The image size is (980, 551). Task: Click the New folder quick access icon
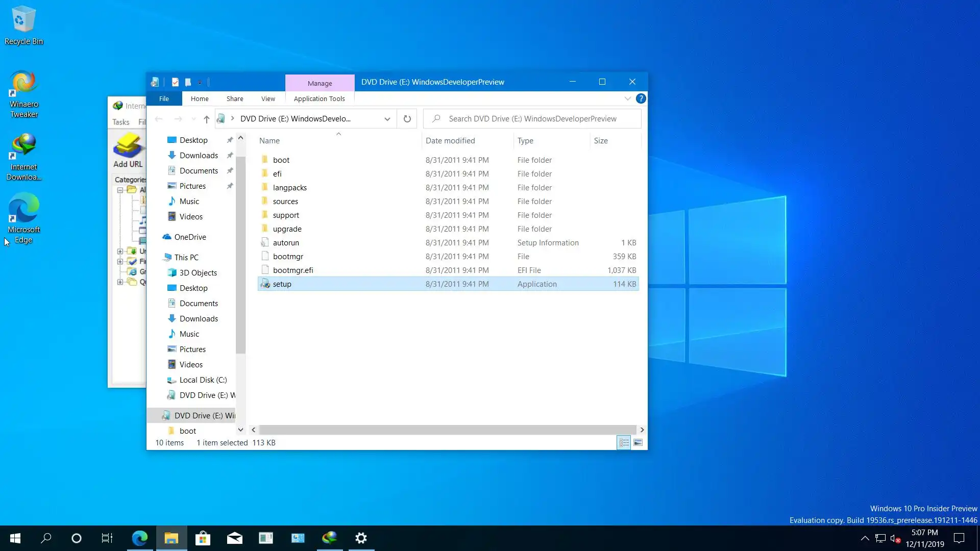click(x=188, y=82)
